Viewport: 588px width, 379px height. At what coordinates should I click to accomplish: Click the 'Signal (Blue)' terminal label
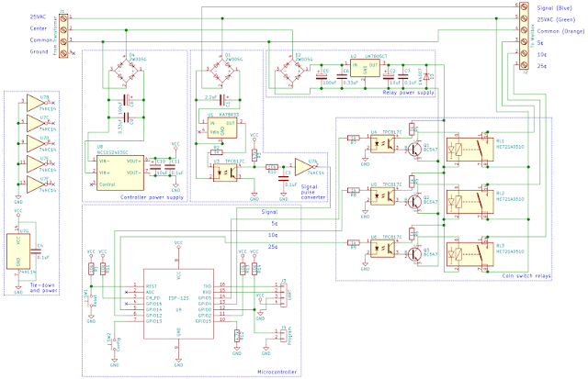(554, 8)
